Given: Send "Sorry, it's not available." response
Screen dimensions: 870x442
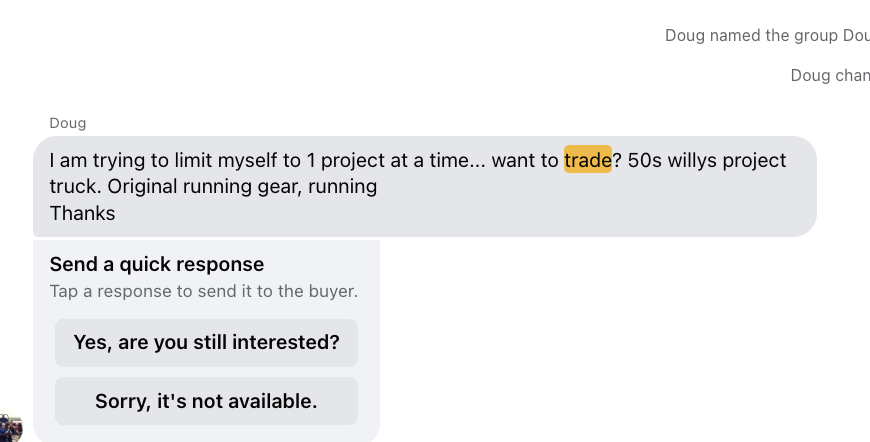Looking at the screenshot, I should [x=206, y=401].
